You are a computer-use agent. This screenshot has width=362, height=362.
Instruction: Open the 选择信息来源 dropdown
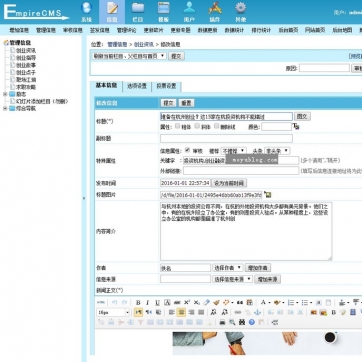coord(232,279)
